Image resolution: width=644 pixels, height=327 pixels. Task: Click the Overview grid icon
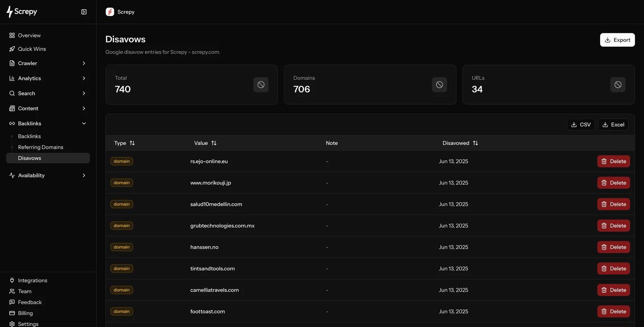click(x=12, y=35)
